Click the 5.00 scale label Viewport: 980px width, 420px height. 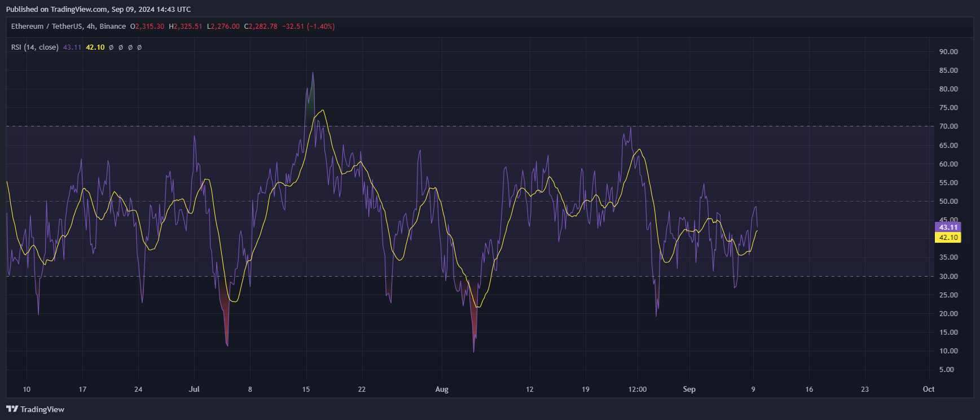click(947, 370)
